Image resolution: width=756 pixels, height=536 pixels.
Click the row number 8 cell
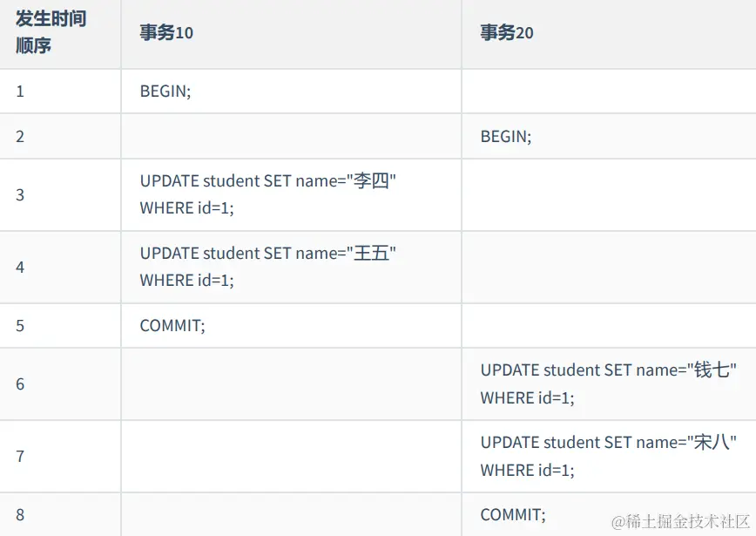20,514
